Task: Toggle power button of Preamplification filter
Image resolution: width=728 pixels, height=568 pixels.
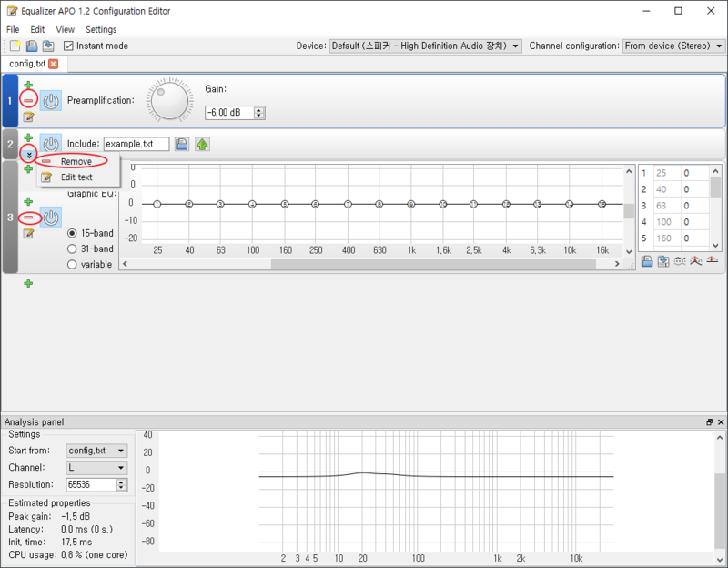Action: click(51, 101)
